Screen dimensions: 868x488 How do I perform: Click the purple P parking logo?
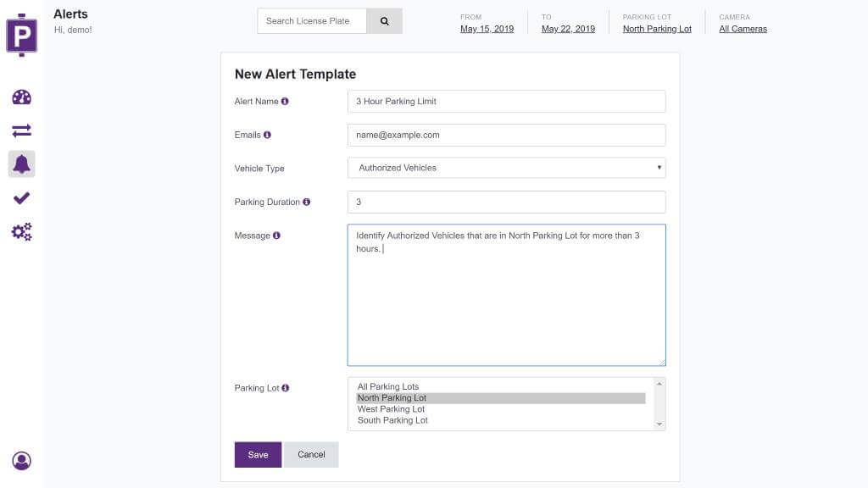click(x=21, y=36)
